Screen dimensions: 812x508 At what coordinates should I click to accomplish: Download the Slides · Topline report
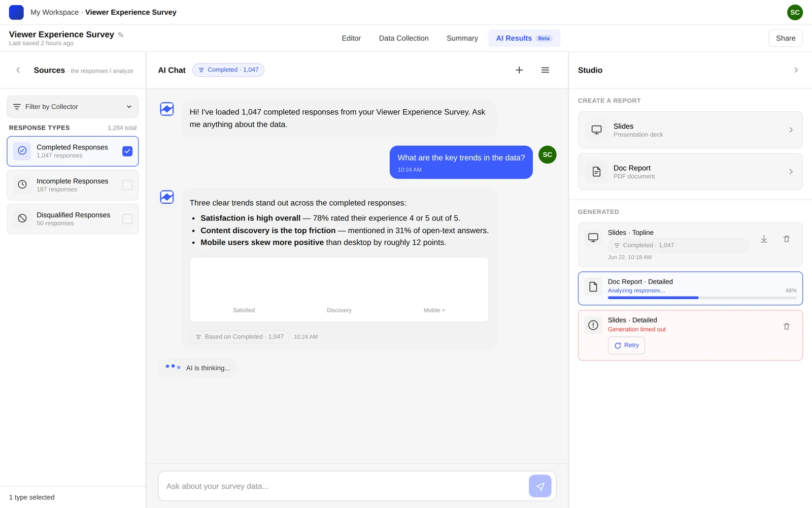click(x=764, y=239)
